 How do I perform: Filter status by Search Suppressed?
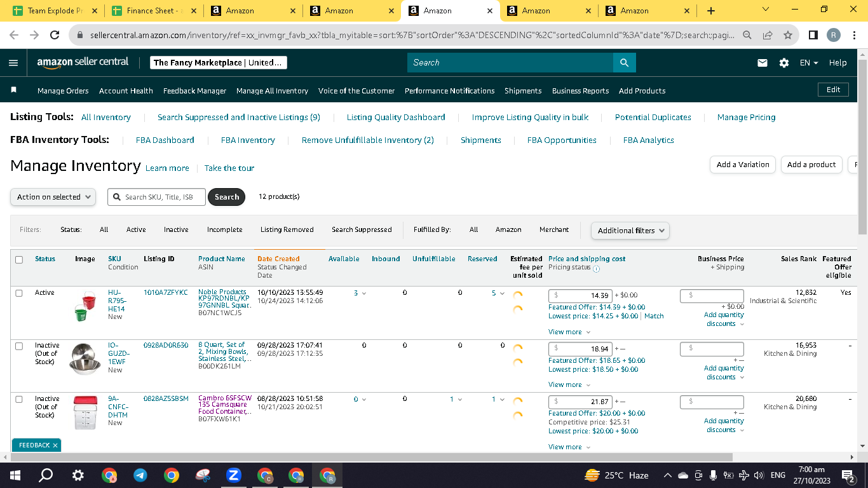click(362, 230)
